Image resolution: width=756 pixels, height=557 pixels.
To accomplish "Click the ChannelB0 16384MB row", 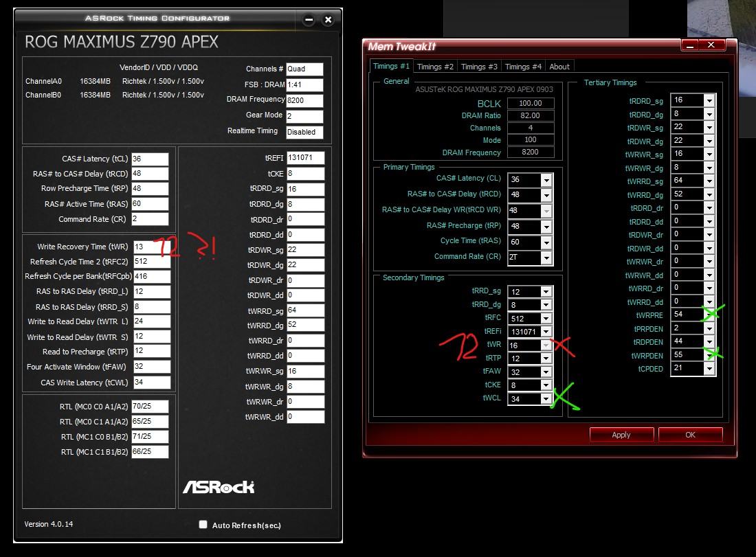I will pyautogui.click(x=115, y=95).
